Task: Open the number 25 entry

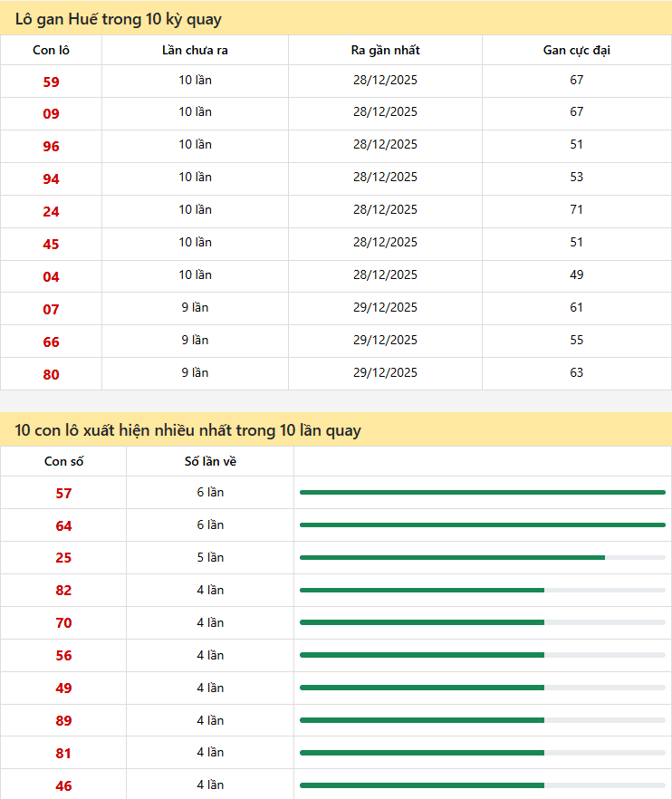Action: (x=63, y=559)
